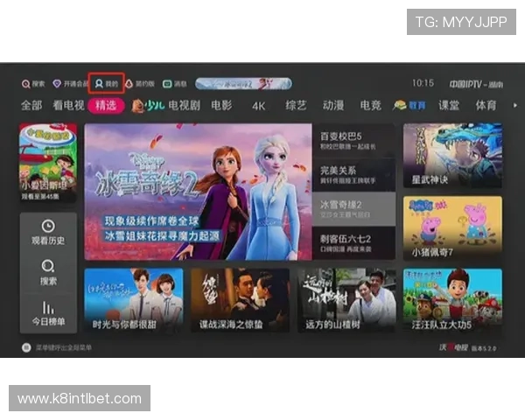Screen dimensions: 525x420
Task: Switch to 简约版 mode icon
Action: tap(129, 84)
